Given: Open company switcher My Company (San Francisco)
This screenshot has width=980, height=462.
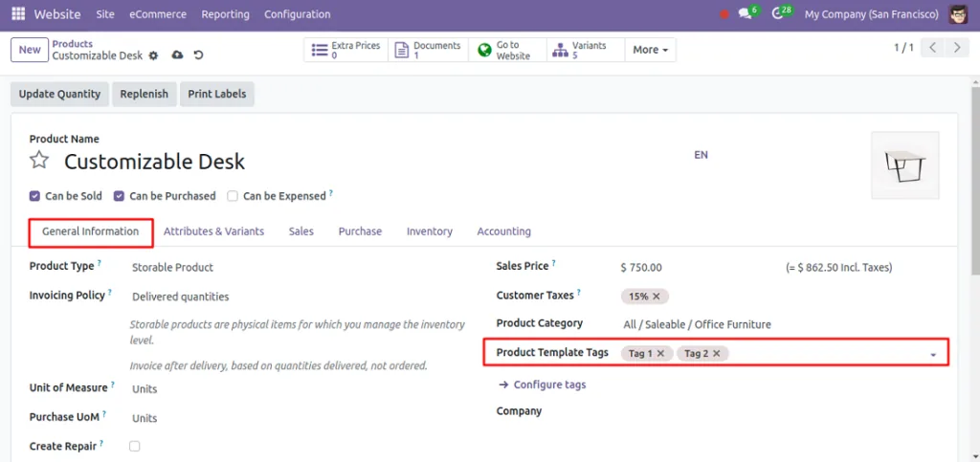Looking at the screenshot, I should click(x=871, y=13).
